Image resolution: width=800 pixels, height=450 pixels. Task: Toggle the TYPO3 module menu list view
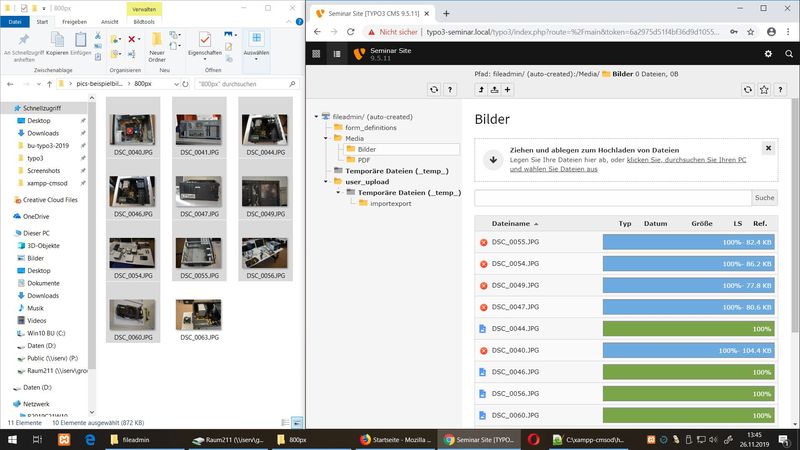(x=336, y=54)
